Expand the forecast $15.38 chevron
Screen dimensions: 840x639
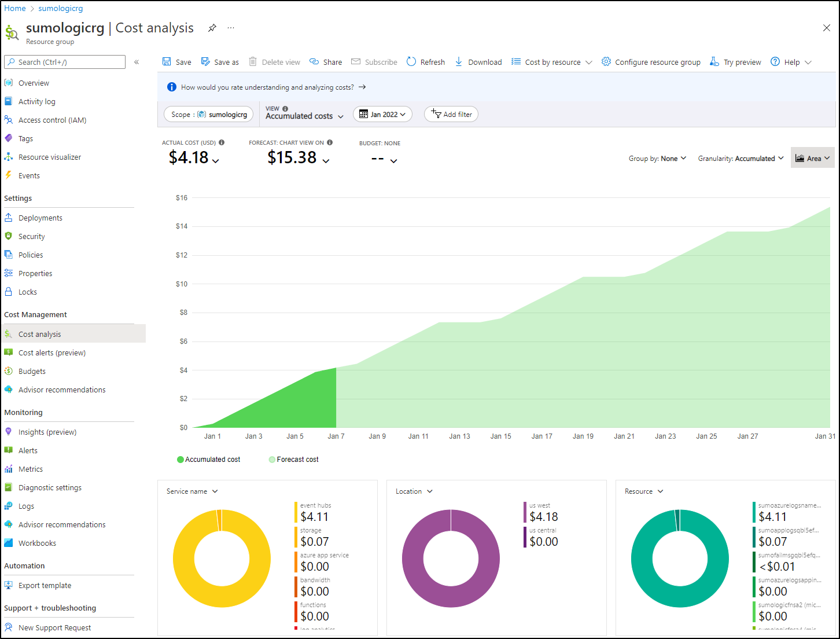point(326,161)
